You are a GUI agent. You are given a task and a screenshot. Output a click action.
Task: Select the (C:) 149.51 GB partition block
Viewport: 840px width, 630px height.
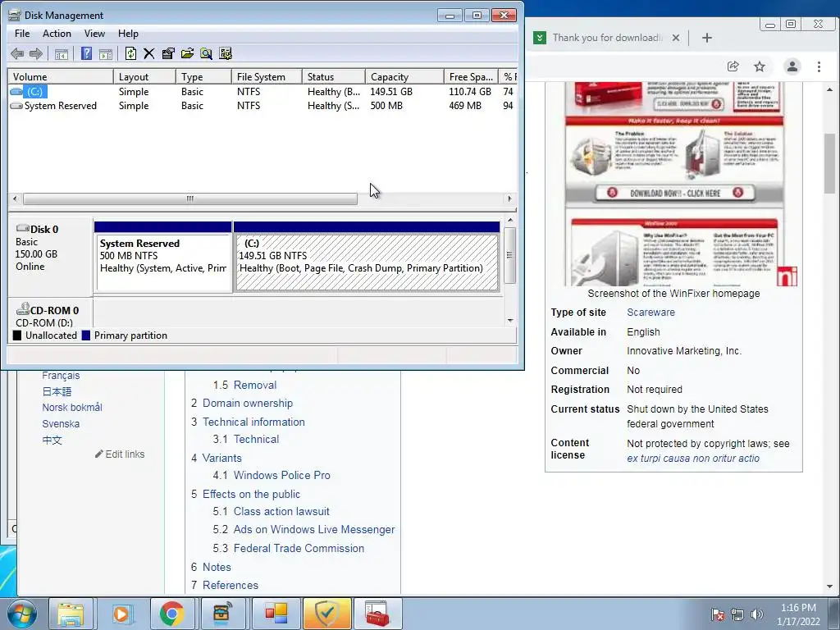[367, 257]
